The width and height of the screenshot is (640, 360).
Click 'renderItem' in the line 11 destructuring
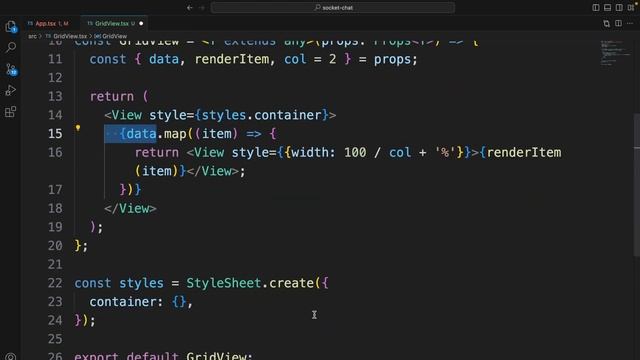click(231, 59)
